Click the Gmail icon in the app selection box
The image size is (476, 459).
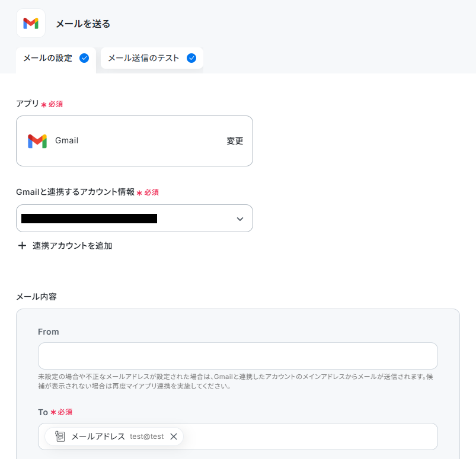37,141
